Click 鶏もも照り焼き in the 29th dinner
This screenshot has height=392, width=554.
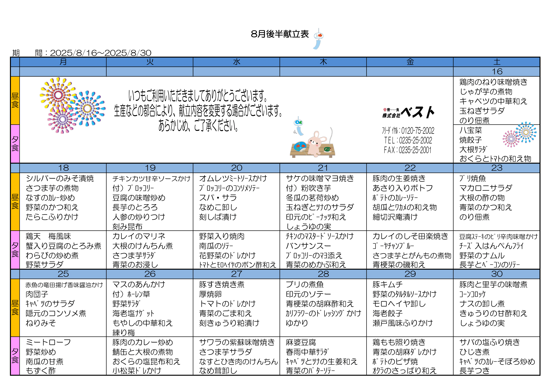coord(399,342)
